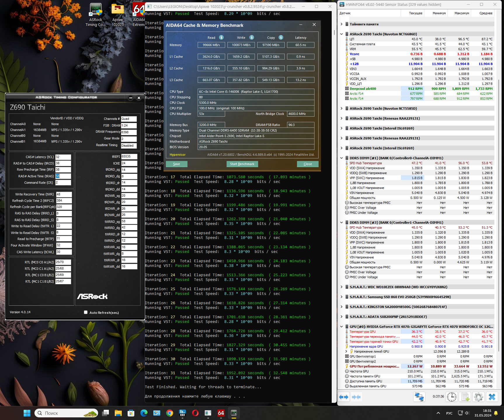Open the РУС language switcher

pyautogui.click(x=449, y=413)
